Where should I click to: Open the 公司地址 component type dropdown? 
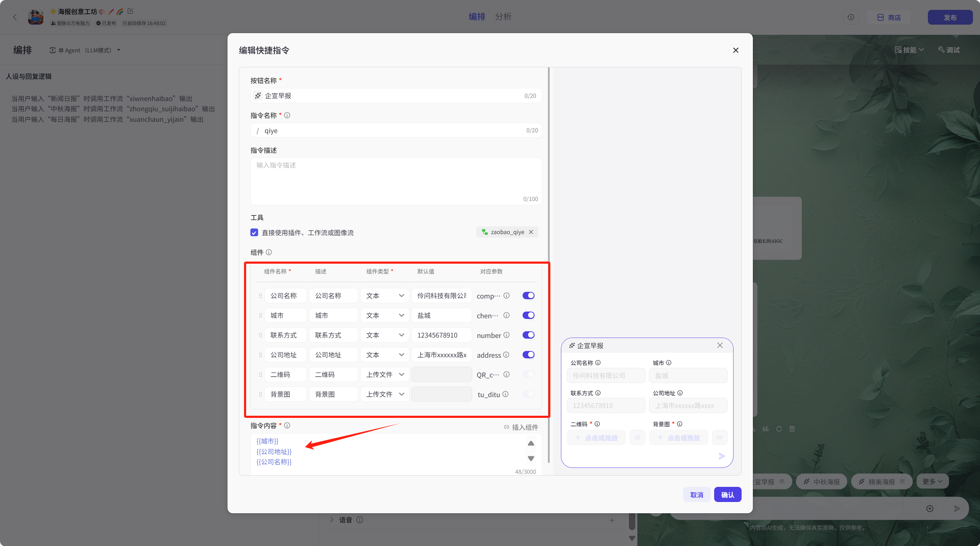pos(385,355)
